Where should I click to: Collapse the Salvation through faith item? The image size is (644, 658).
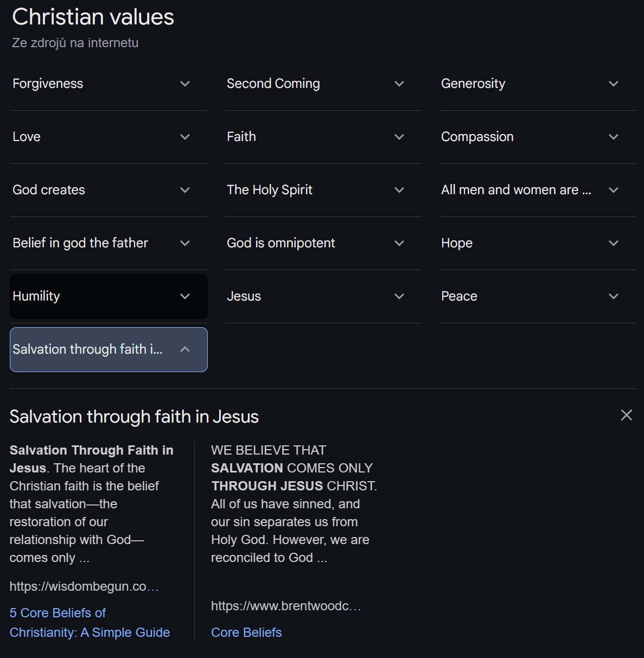[x=109, y=349]
